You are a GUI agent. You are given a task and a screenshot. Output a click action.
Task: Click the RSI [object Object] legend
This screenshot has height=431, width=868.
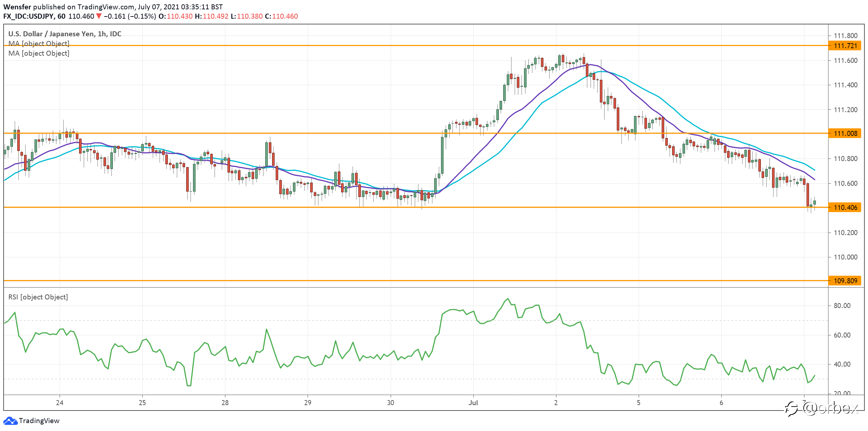coord(38,297)
